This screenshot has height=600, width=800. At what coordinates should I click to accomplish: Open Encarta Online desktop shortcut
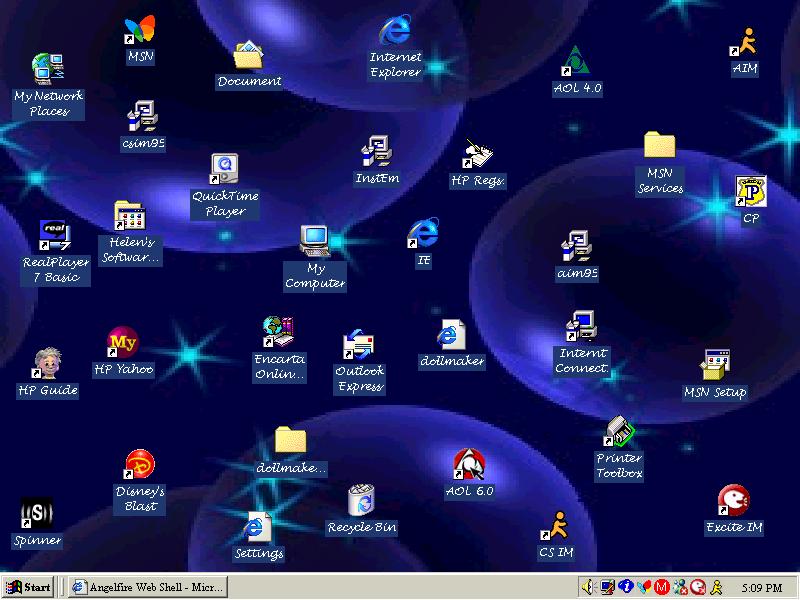tap(279, 330)
